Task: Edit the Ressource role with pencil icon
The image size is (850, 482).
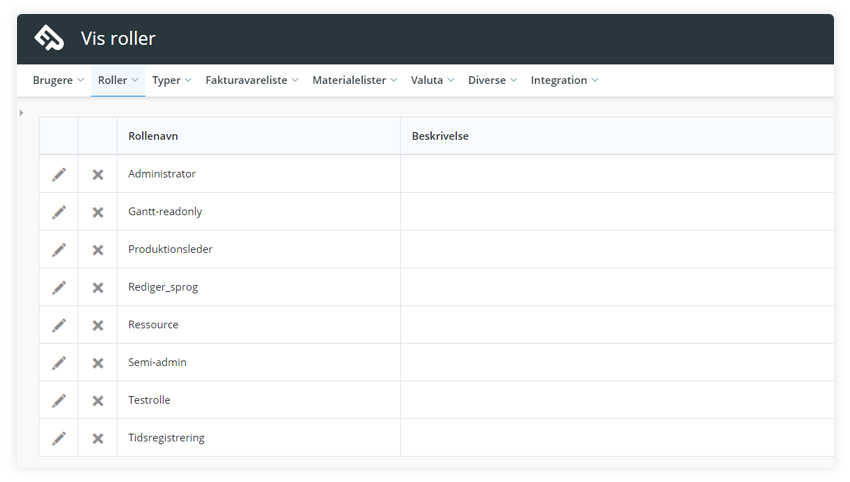Action: [59, 325]
